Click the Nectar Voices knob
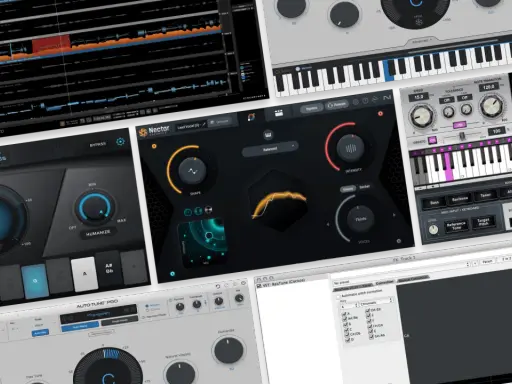Image resolution: width=512 pixels, height=384 pixels. click(361, 219)
